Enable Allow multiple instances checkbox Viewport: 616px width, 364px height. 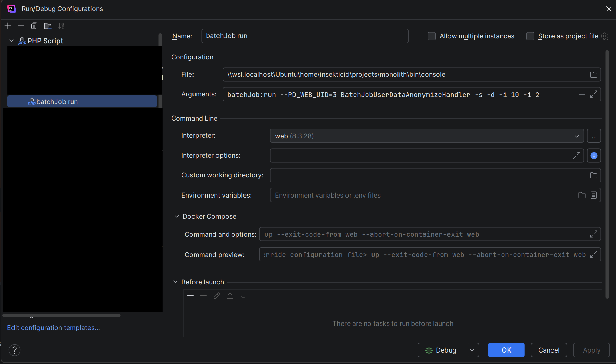pyautogui.click(x=432, y=36)
